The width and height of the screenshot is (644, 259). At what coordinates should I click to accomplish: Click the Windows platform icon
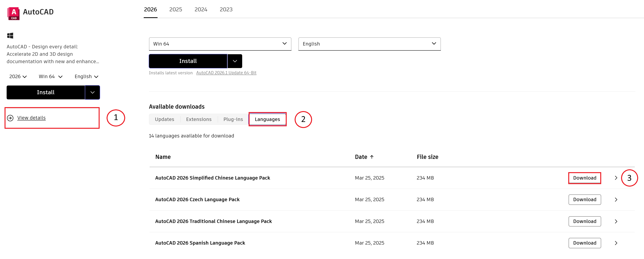point(10,35)
